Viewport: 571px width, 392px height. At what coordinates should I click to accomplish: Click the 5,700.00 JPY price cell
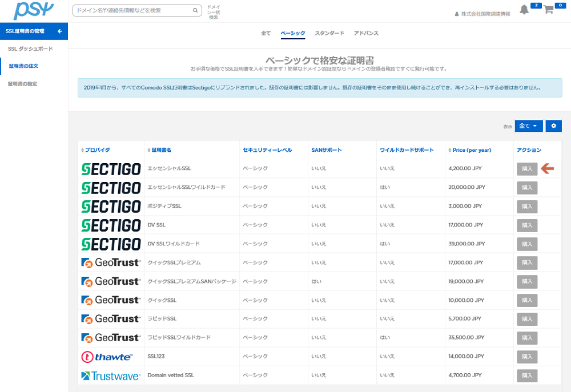tap(465, 318)
